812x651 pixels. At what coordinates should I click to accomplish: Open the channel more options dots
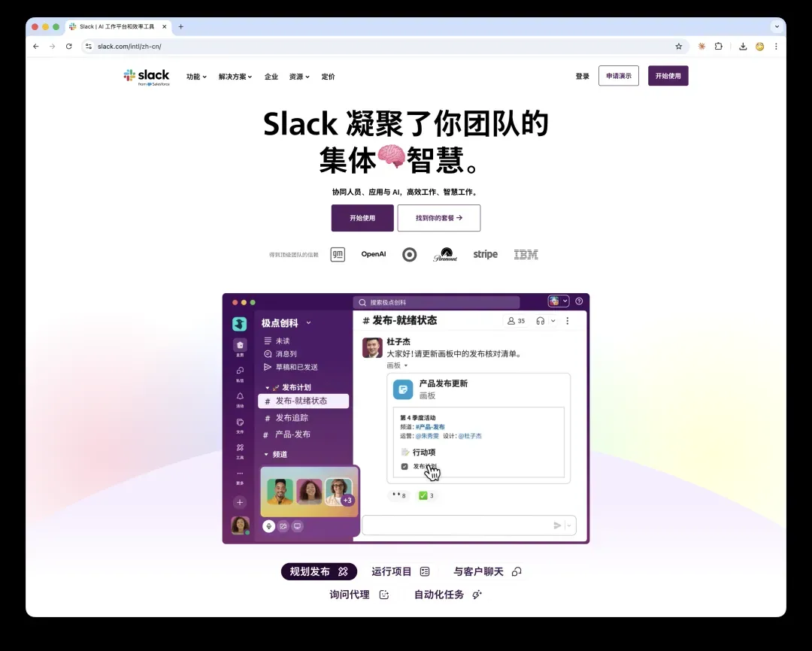[x=568, y=320]
